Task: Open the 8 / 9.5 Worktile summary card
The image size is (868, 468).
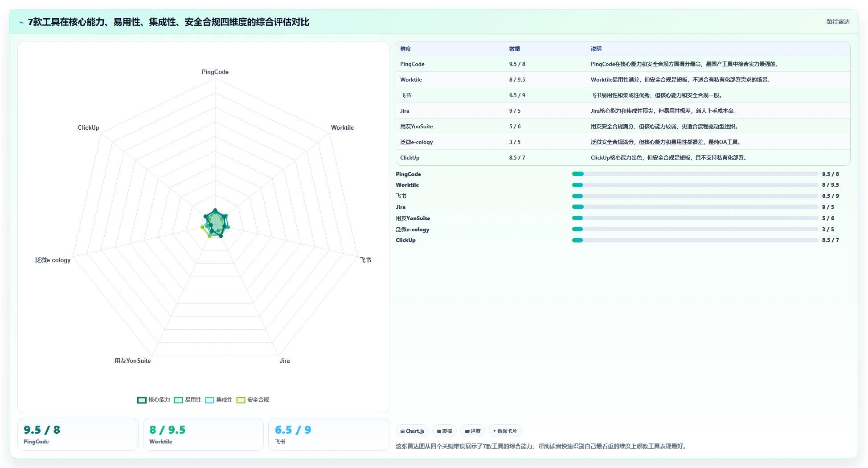Action: (x=203, y=434)
